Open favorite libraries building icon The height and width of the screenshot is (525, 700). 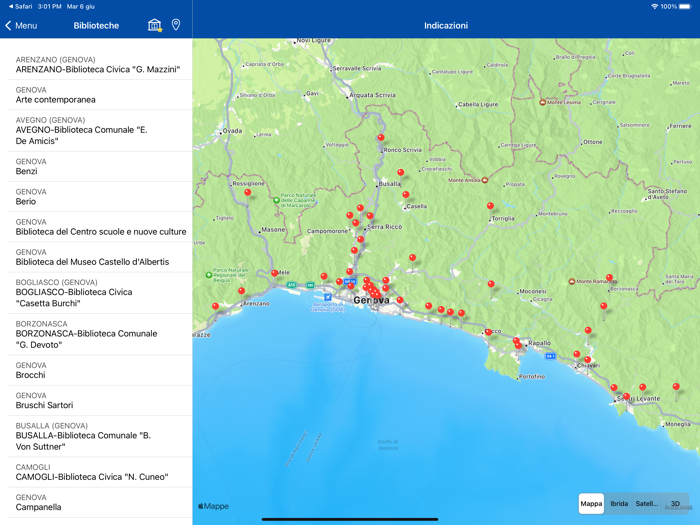(154, 25)
